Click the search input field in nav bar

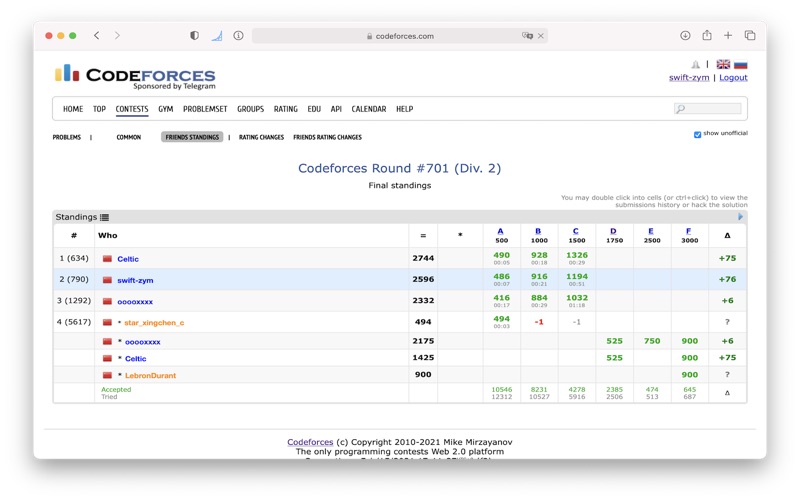(x=708, y=109)
